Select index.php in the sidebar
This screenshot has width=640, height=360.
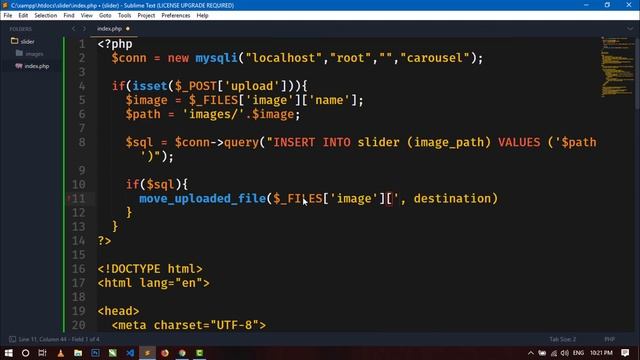(37, 66)
